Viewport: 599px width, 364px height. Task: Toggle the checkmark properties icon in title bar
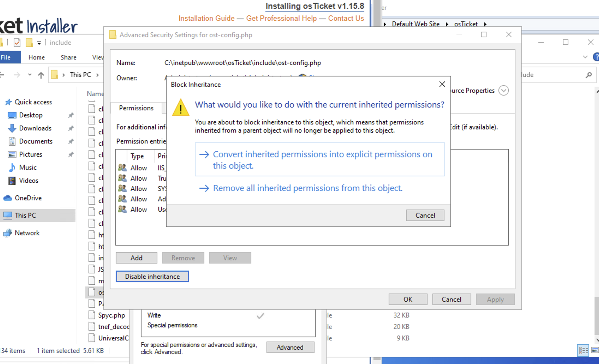tap(17, 43)
